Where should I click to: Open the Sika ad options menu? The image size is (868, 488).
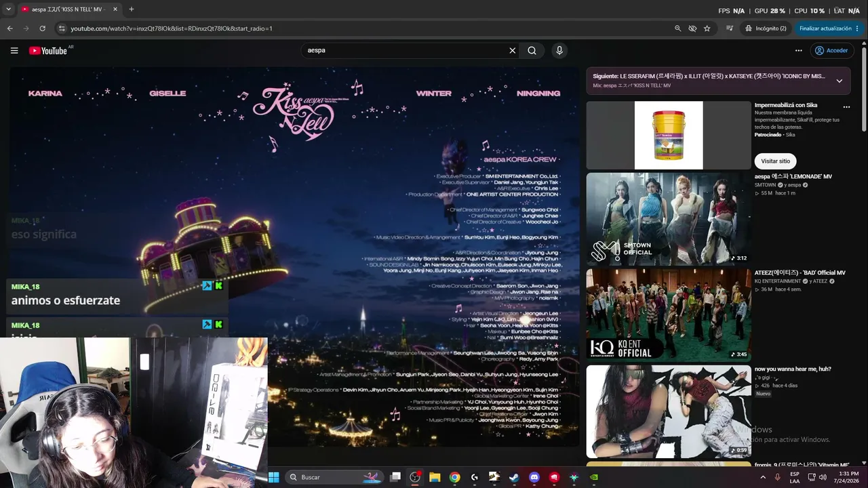point(846,107)
